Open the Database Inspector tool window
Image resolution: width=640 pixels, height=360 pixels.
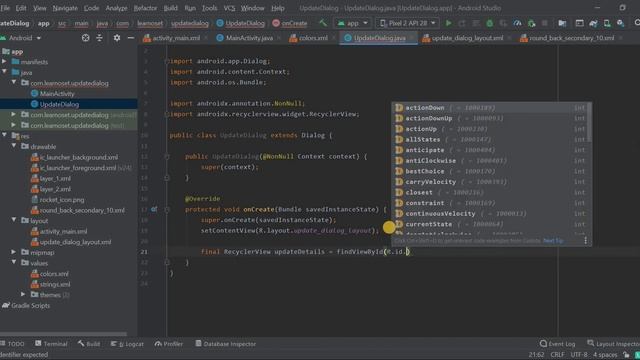(x=225, y=344)
